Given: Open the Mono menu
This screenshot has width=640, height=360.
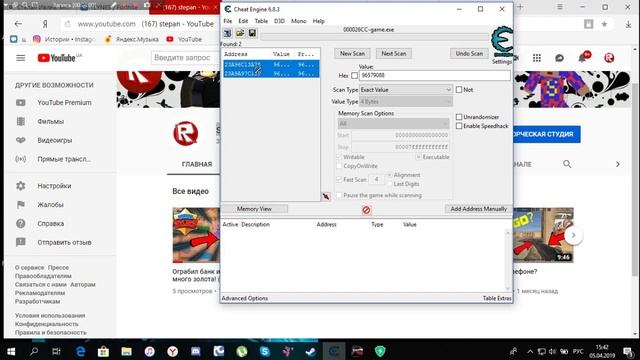Looking at the screenshot, I should pyautogui.click(x=298, y=21).
